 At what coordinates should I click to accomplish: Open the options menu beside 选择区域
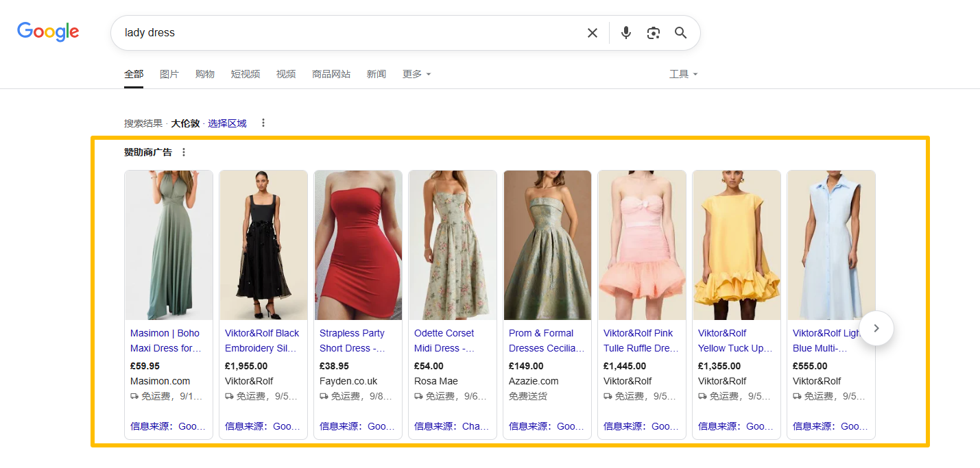click(x=263, y=123)
